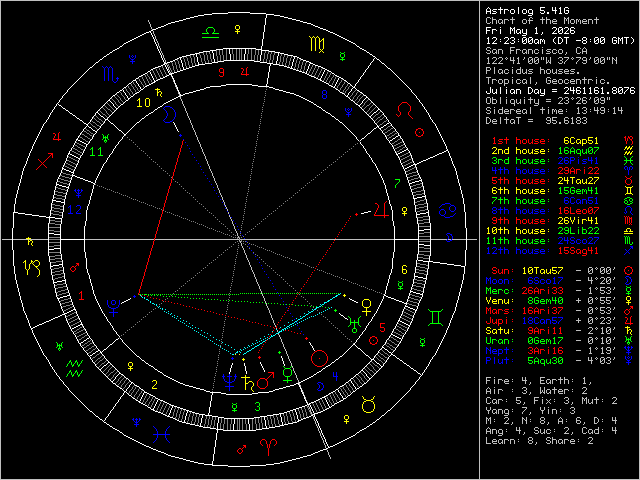Screen dimensions: 640x480
Task: Select the yellow Capricorn sign on the outer ring
Action: (x=32, y=268)
